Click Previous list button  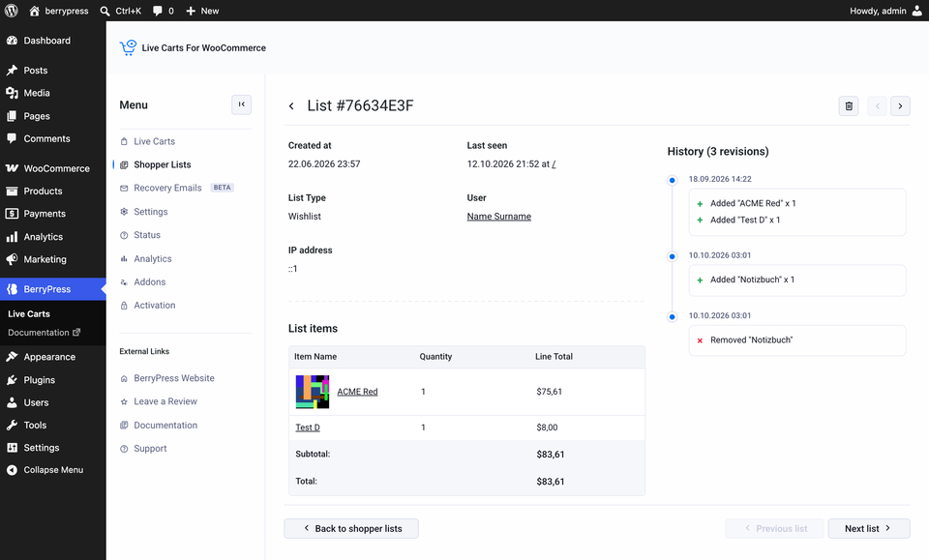click(x=774, y=529)
